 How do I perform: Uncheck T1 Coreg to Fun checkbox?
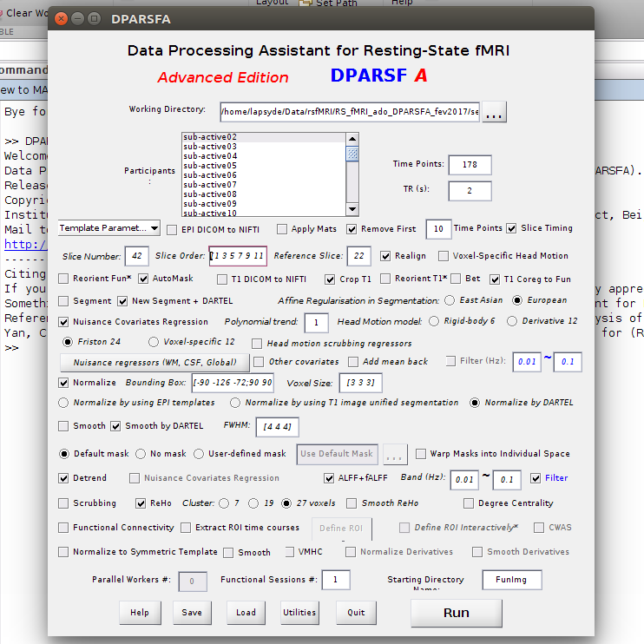click(x=495, y=279)
